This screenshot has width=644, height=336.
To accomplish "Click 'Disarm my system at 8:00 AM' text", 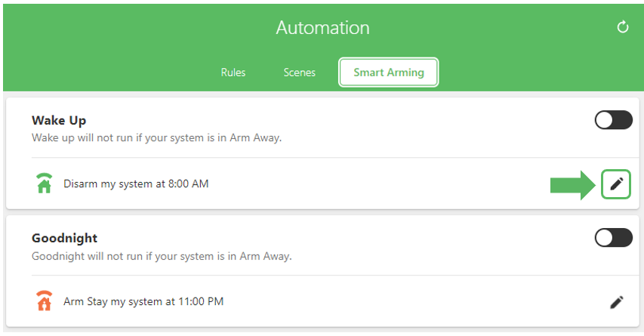I will 136,183.
